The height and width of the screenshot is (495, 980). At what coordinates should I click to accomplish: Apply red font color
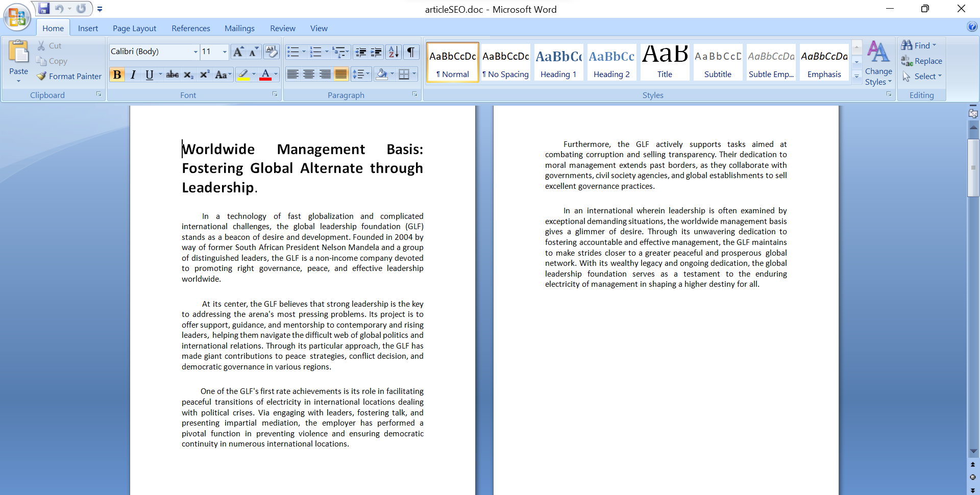[x=265, y=75]
